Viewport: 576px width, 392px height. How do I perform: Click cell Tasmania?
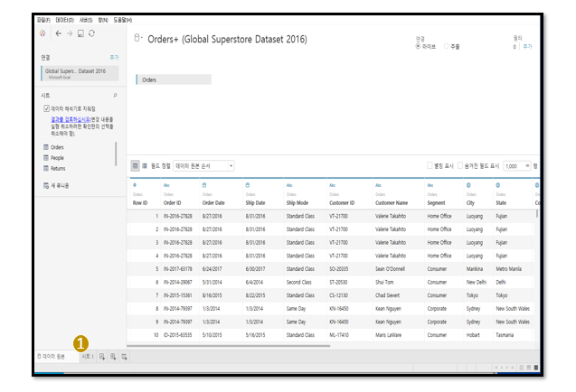[505, 335]
